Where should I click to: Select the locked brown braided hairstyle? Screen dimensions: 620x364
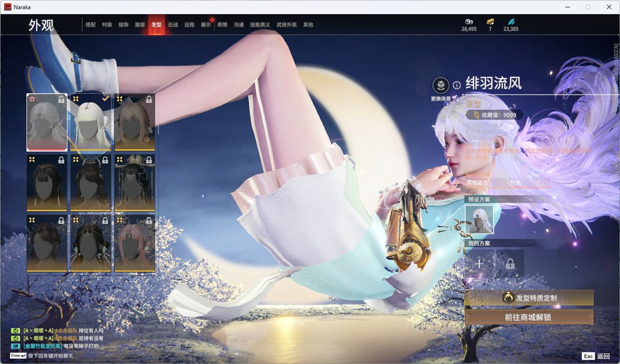coord(135,123)
